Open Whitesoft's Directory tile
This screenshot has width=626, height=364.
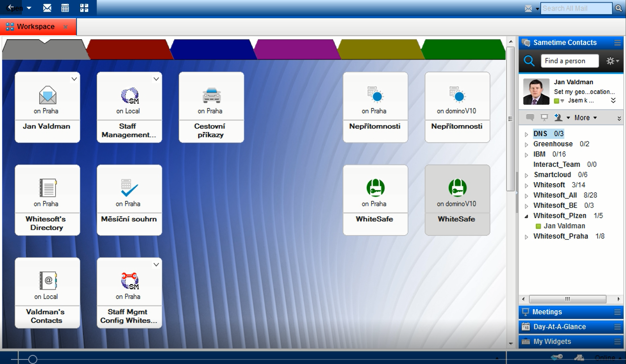click(x=47, y=200)
